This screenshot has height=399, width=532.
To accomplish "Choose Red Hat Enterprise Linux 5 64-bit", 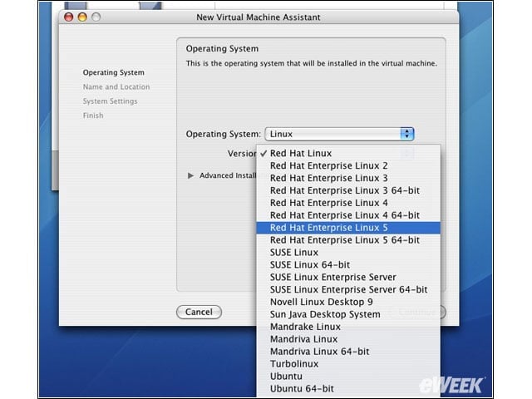I will 348,240.
